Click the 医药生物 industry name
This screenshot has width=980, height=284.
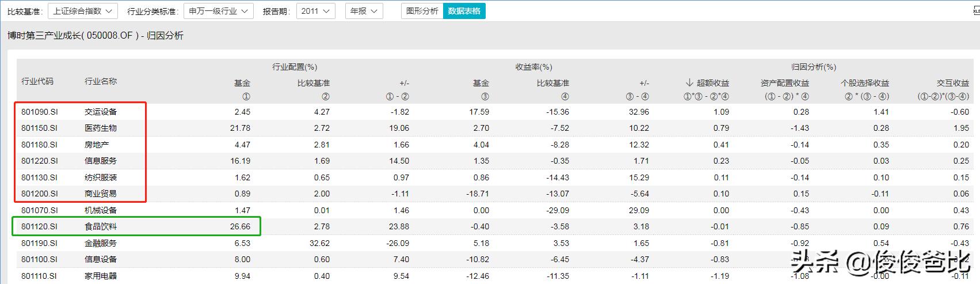pyautogui.click(x=101, y=128)
